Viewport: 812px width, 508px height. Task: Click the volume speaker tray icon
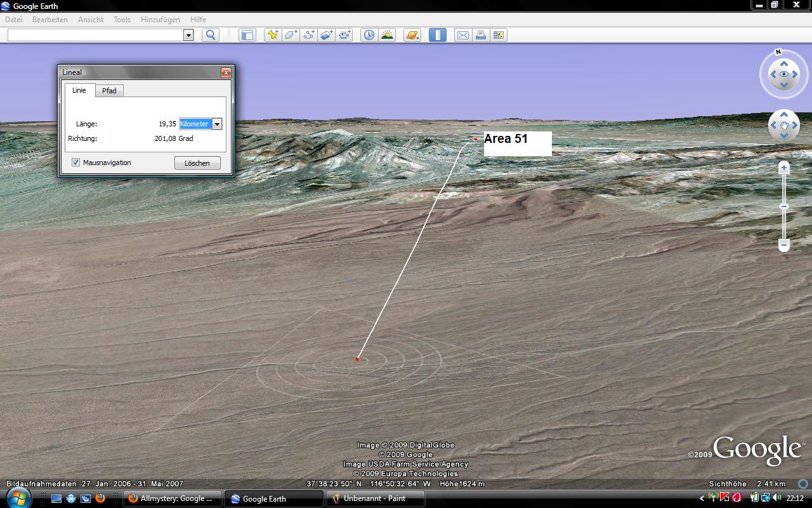pos(777,498)
